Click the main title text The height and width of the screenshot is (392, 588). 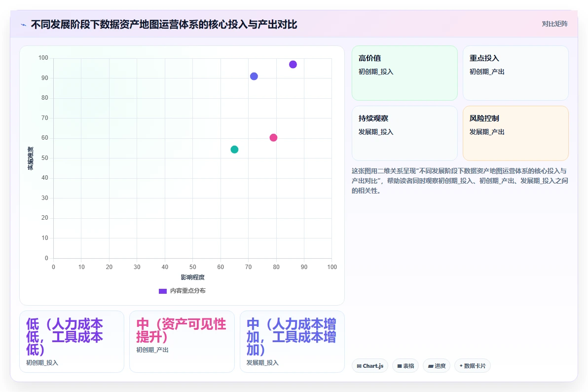pyautogui.click(x=164, y=24)
